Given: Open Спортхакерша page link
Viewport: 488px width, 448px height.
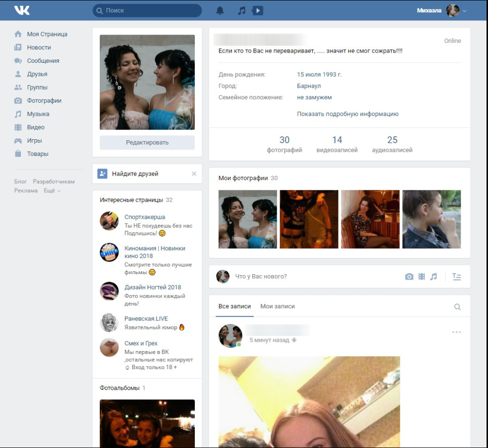Looking at the screenshot, I should tap(145, 217).
